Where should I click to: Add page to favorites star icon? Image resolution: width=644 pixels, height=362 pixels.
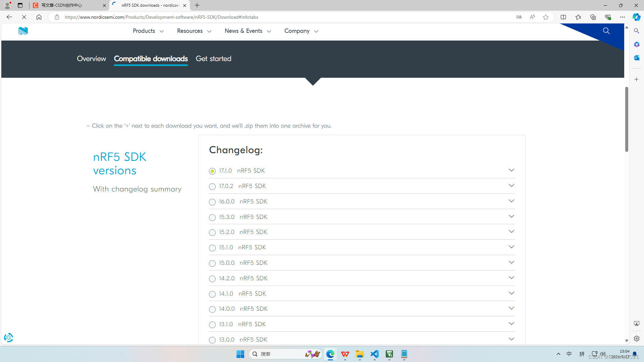coord(546,17)
